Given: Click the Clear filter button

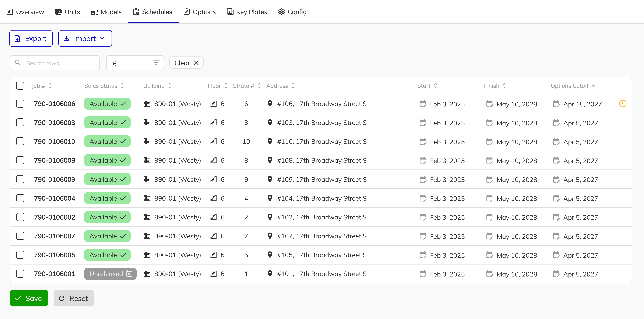Looking at the screenshot, I should (186, 63).
